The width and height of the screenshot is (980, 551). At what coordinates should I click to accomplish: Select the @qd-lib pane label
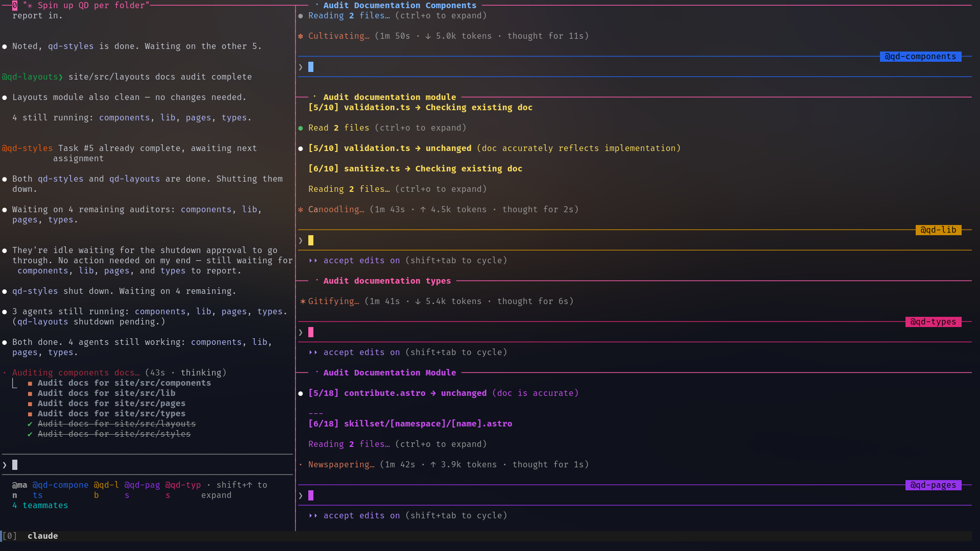click(x=938, y=230)
